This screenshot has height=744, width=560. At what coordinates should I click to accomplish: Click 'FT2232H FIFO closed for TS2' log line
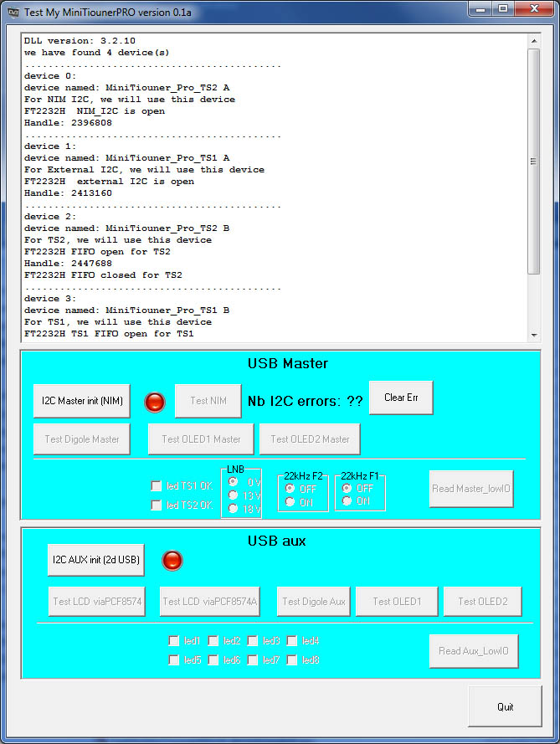103,275
